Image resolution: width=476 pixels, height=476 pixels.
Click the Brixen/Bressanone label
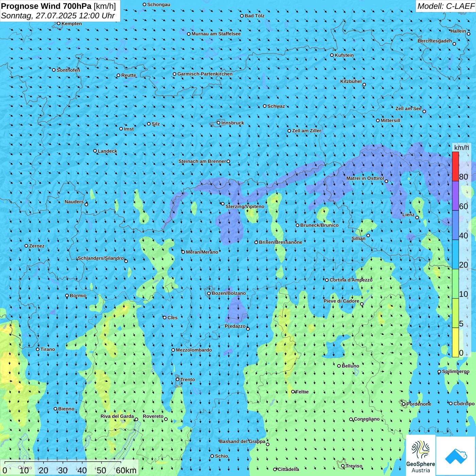pos(280,242)
